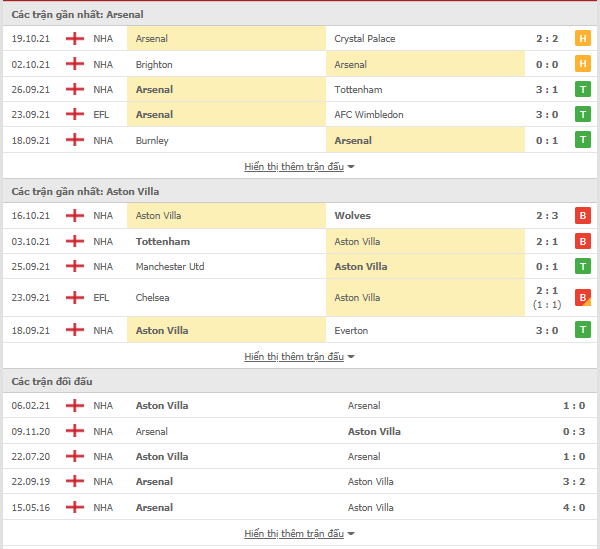Open the Crystal Palace team link
Image resolution: width=600 pixels, height=549 pixels.
[365, 39]
